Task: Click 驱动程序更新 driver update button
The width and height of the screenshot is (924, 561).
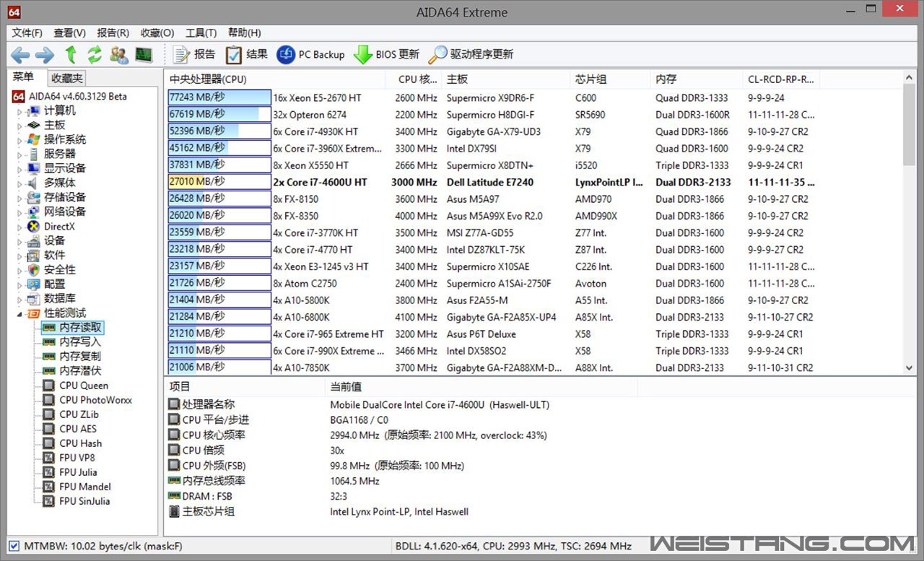Action: tap(471, 54)
